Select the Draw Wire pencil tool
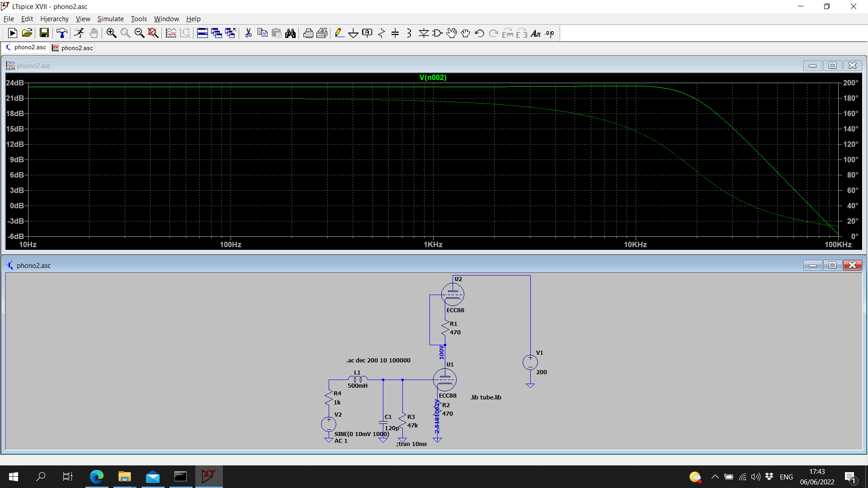 (340, 33)
